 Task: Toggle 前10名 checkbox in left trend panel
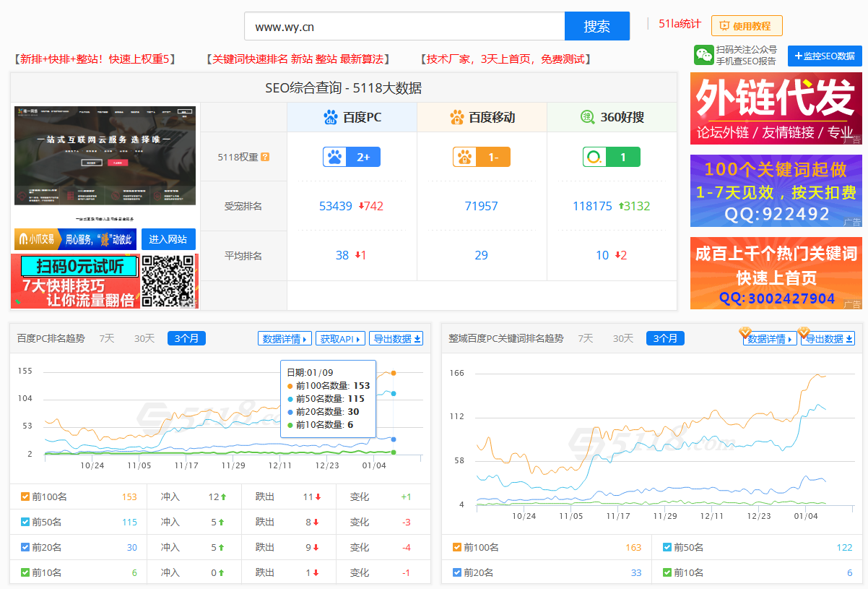[25, 572]
